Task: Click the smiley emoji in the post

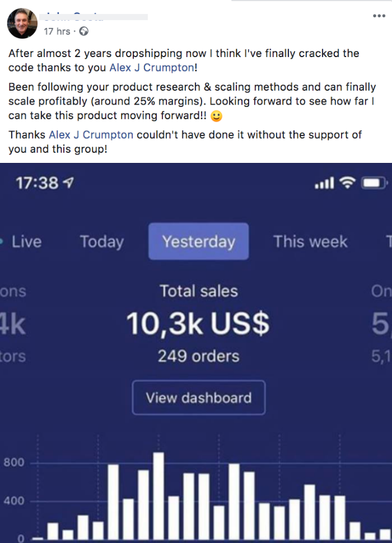Action: coord(216,116)
